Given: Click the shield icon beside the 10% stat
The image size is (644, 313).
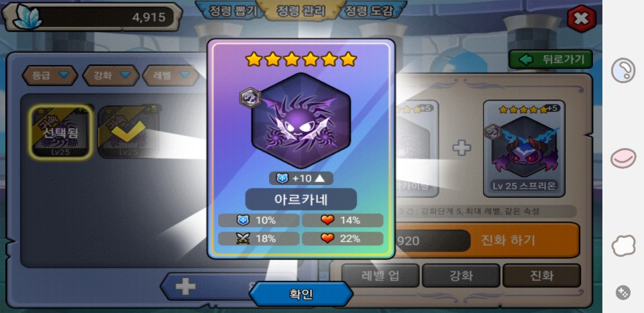Looking at the screenshot, I should pos(243,221).
